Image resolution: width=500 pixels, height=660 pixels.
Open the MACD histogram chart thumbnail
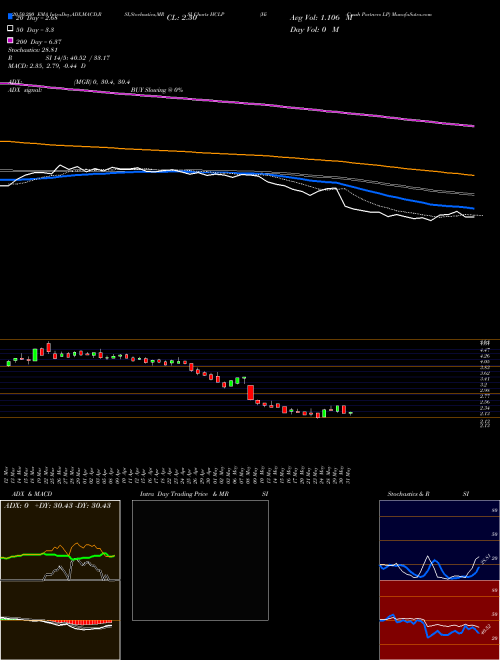click(60, 620)
